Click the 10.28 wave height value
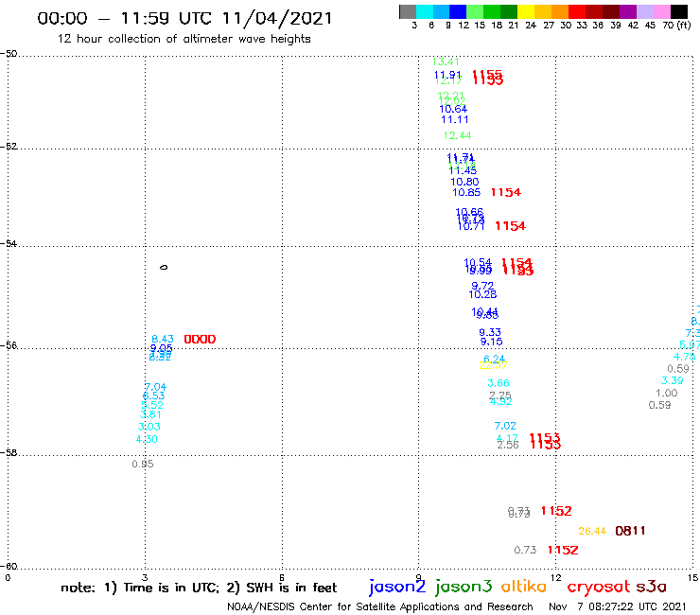Screen dimensions: 700x615 click(482, 294)
